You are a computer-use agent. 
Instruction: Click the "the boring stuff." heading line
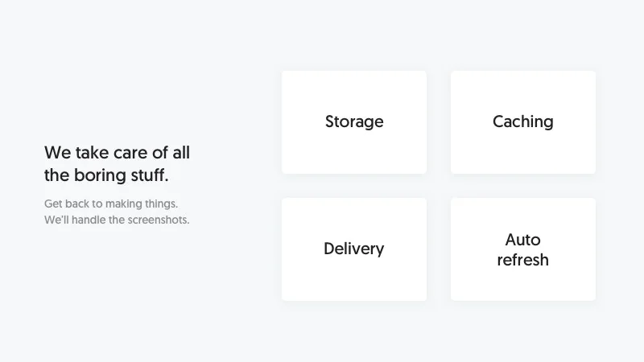(x=106, y=175)
